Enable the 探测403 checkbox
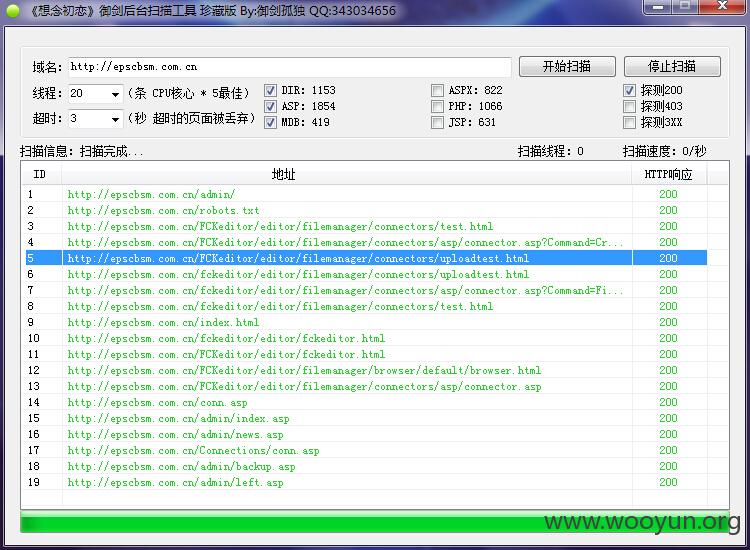The height and width of the screenshot is (550, 750). pyautogui.click(x=629, y=106)
